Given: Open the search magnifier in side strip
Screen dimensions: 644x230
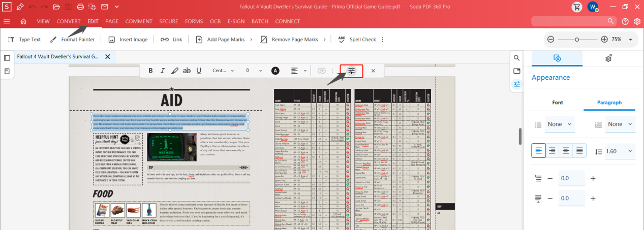Looking at the screenshot, I should (517, 58).
